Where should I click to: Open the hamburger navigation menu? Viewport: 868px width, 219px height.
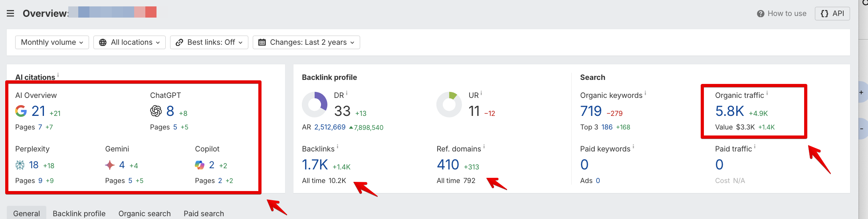(x=10, y=14)
